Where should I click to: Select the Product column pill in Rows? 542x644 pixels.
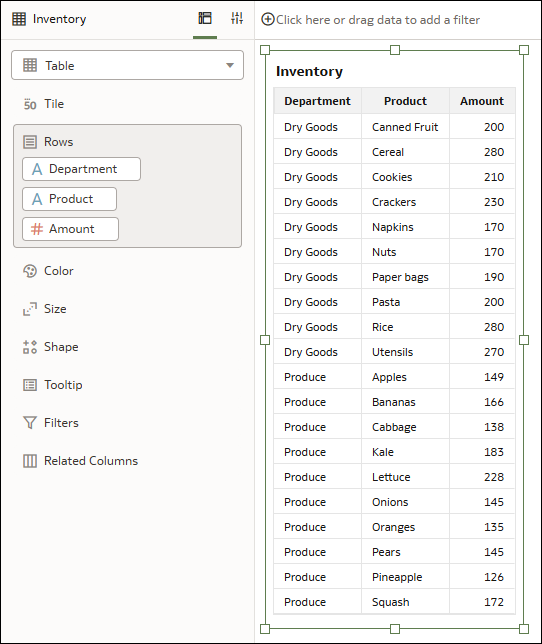click(69, 199)
